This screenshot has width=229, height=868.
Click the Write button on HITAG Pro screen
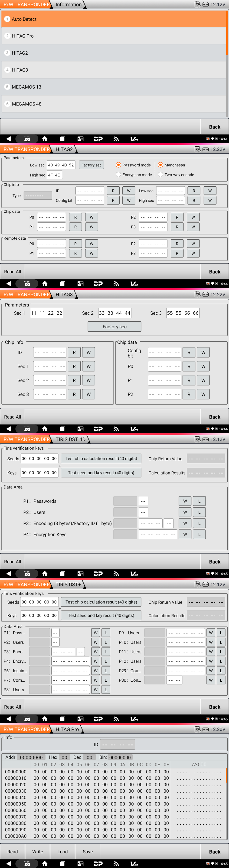[x=37, y=851]
